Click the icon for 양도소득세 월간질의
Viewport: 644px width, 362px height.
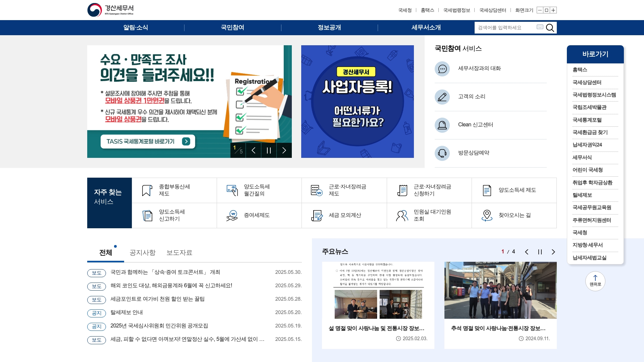click(232, 190)
